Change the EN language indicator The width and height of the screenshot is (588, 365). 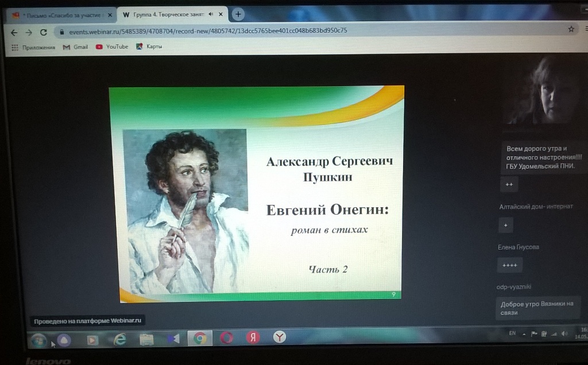click(x=512, y=333)
